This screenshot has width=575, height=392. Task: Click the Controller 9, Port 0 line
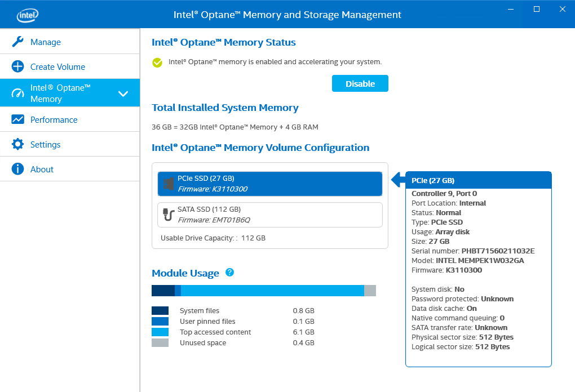click(x=444, y=193)
